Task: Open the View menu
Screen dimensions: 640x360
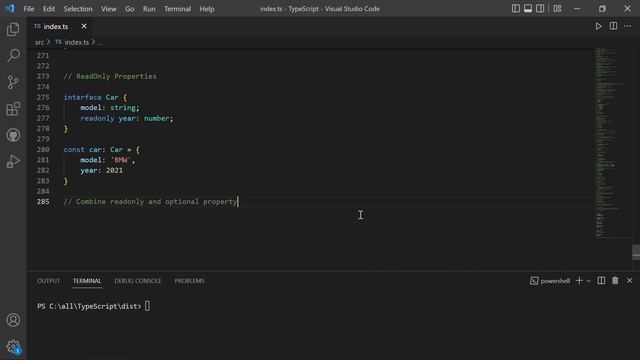Action: pos(109,9)
